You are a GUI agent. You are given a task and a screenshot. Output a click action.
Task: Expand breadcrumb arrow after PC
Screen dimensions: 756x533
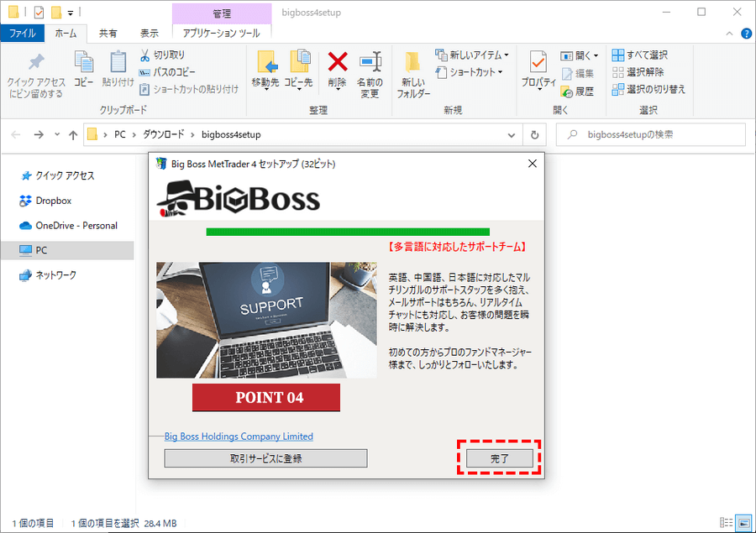tap(134, 135)
